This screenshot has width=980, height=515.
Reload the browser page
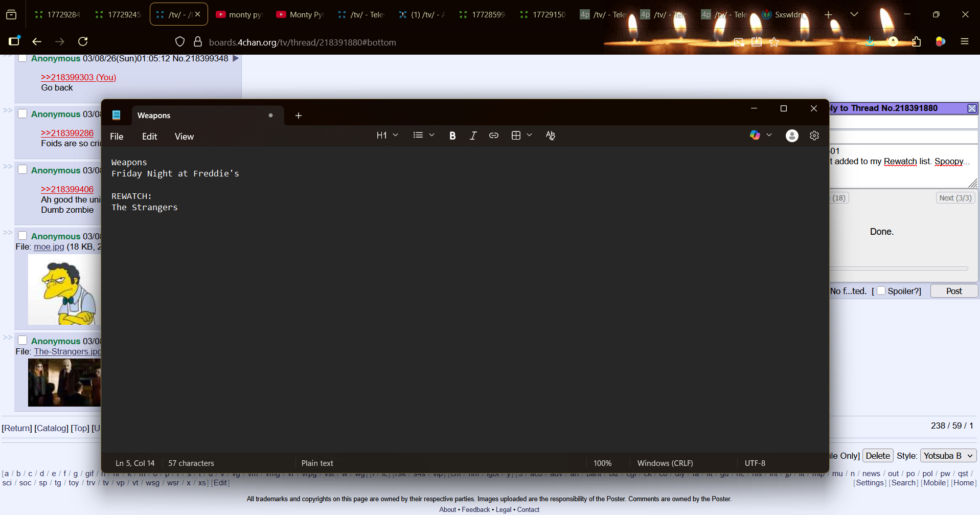pos(83,41)
